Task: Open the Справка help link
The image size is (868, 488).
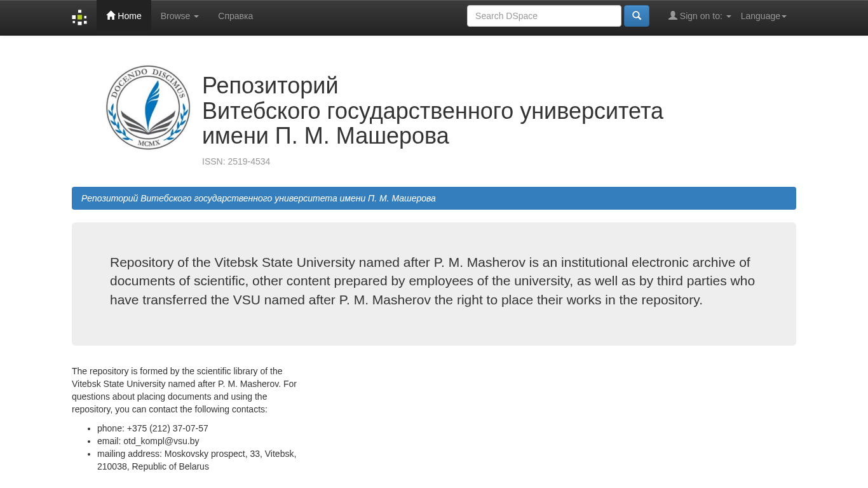Action: (235, 16)
